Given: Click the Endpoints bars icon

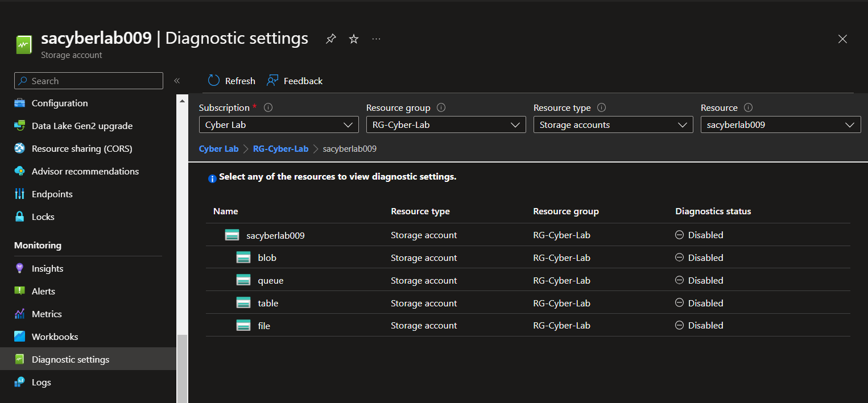Looking at the screenshot, I should coord(20,194).
